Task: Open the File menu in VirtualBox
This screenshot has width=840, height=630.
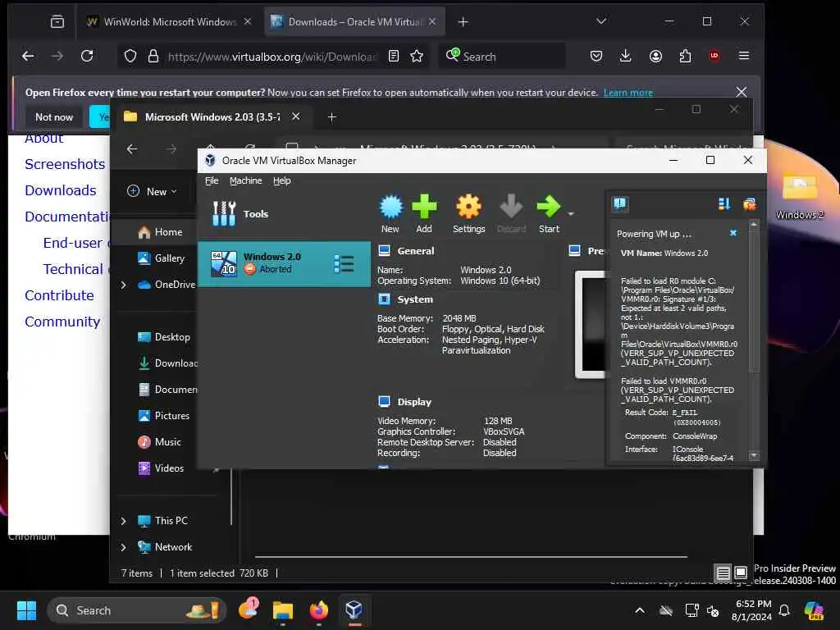Action: [212, 180]
